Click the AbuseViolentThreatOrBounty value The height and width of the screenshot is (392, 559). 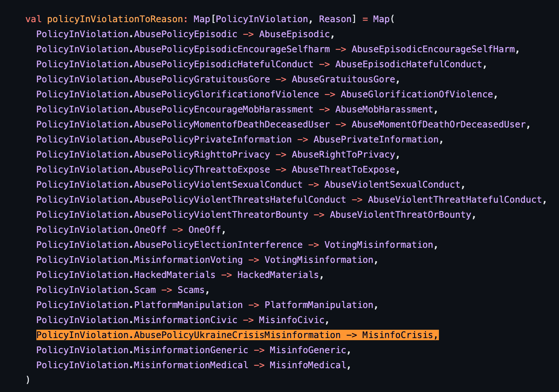click(x=400, y=215)
